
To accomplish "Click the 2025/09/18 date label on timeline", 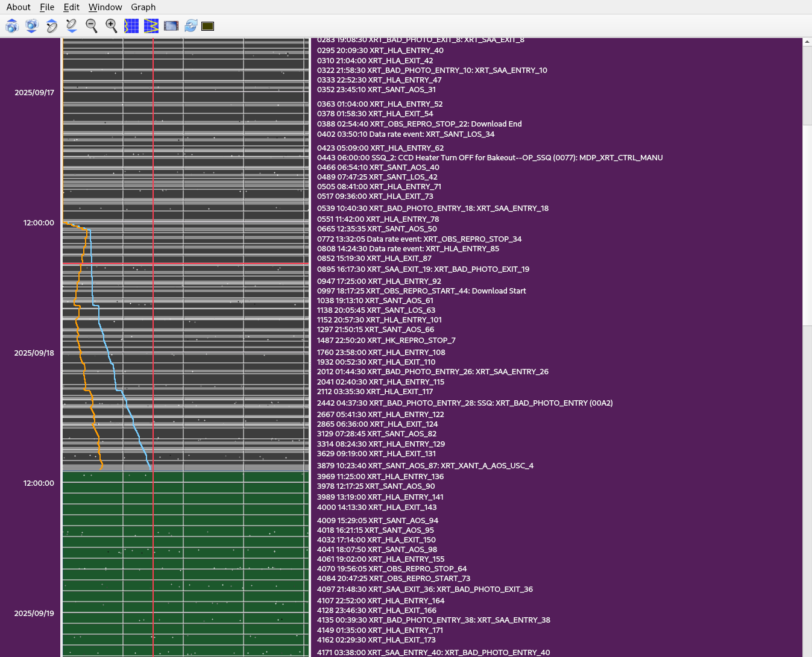I will pos(34,353).
